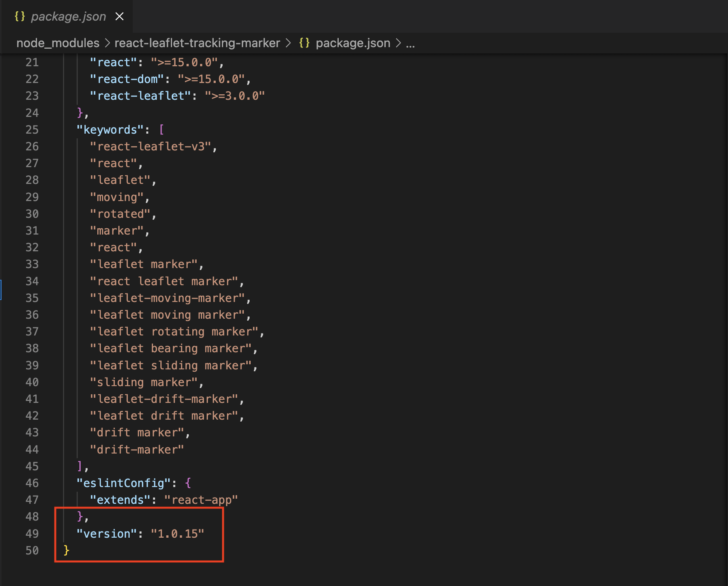Click the "leaflet-moving-marker" keyword
Image resolution: width=728 pixels, height=586 pixels.
pyautogui.click(x=167, y=298)
